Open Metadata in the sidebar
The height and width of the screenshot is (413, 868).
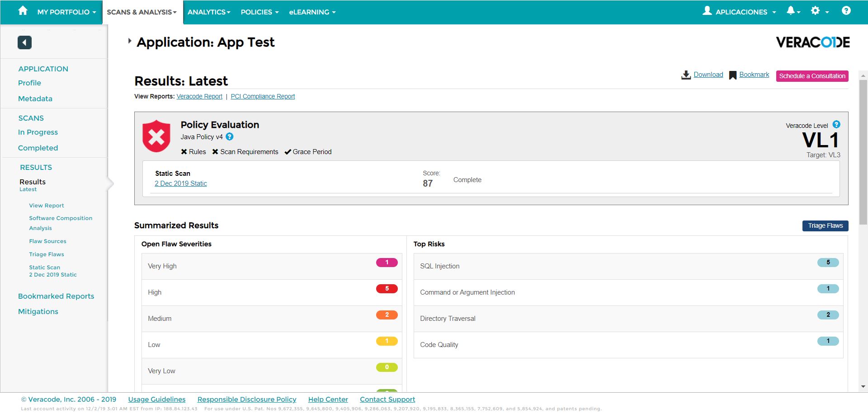(x=35, y=99)
